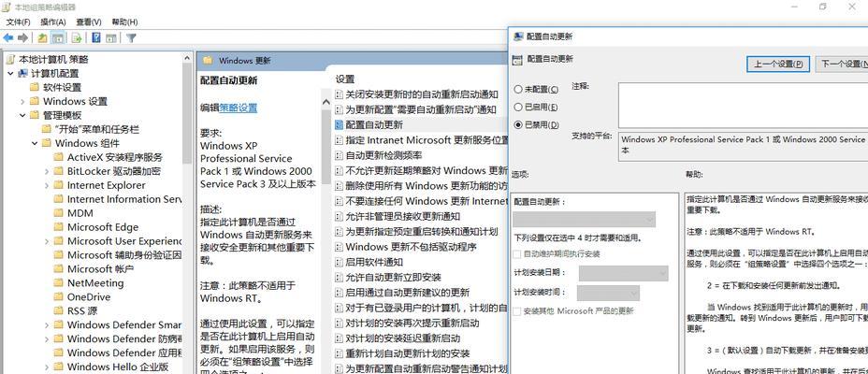Open help via the blue question-mark icon
This screenshot has width=868, height=374.
[96, 38]
